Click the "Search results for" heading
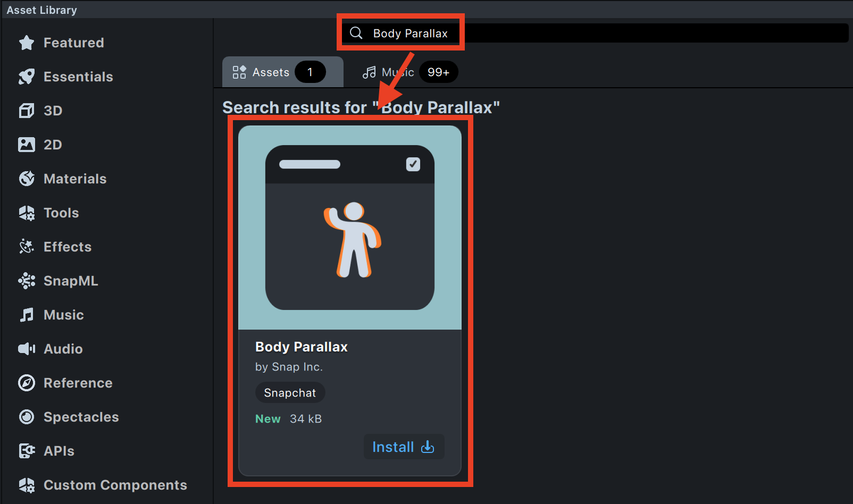Screen dimensions: 853x504 coord(361,107)
